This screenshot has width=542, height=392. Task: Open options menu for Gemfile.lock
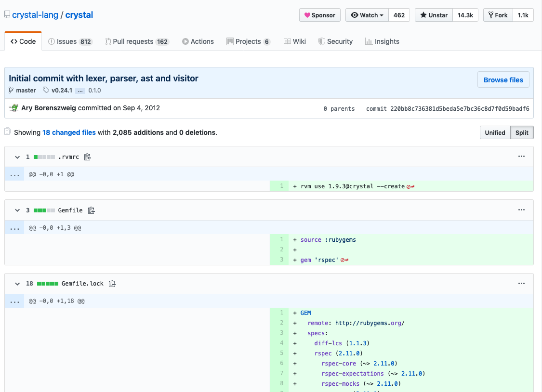[521, 283]
